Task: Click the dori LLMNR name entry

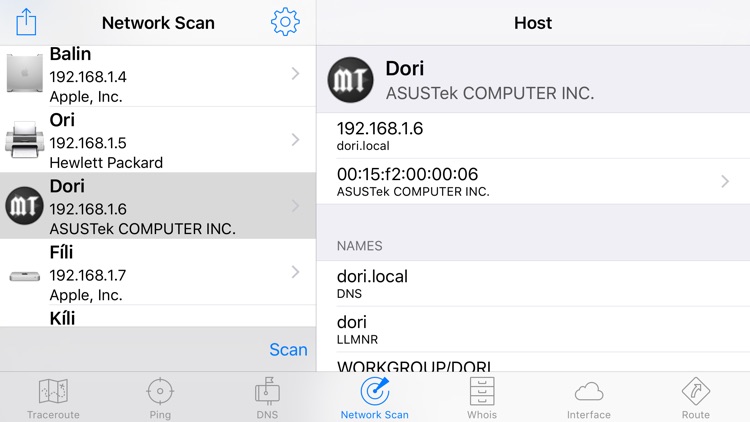Action: pos(533,330)
